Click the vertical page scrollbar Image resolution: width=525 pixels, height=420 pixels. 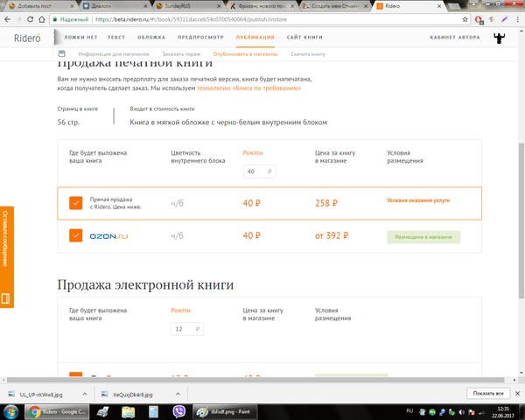[x=521, y=220]
